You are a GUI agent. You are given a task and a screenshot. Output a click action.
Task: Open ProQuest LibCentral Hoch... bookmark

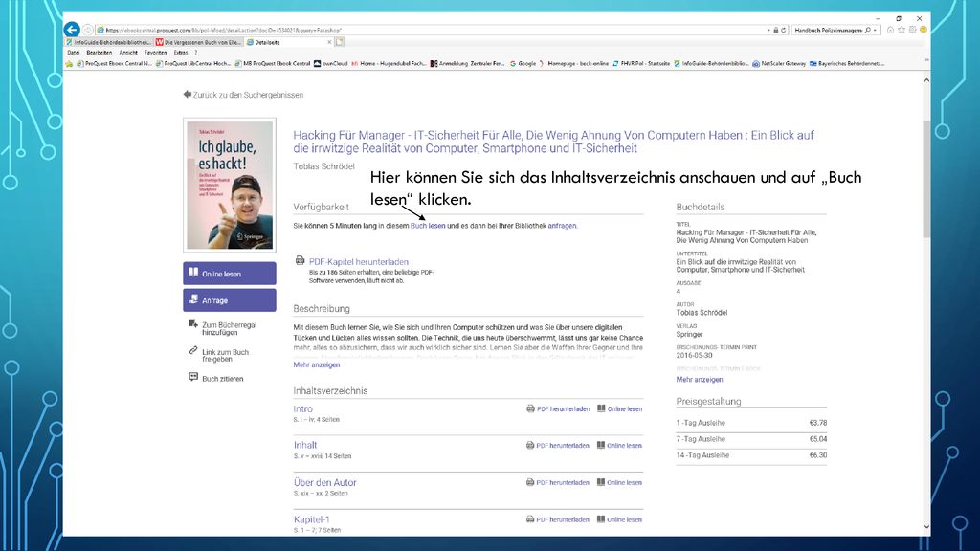[x=193, y=64]
